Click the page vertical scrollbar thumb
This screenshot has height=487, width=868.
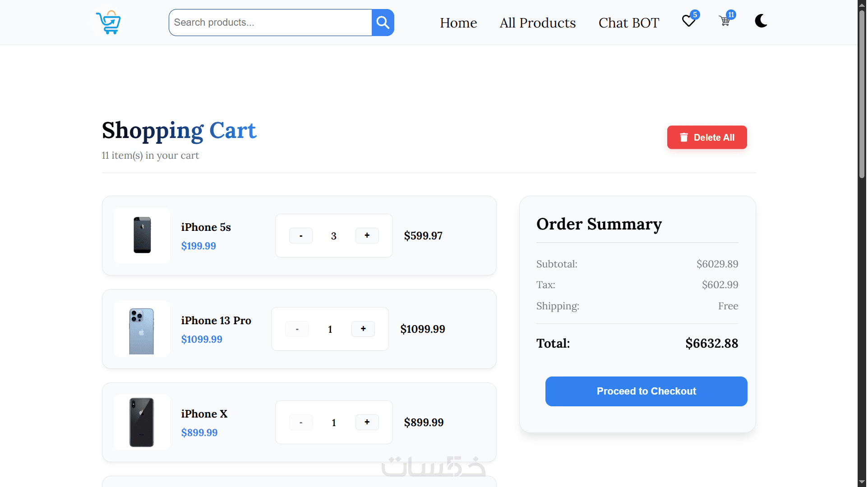coord(862,95)
